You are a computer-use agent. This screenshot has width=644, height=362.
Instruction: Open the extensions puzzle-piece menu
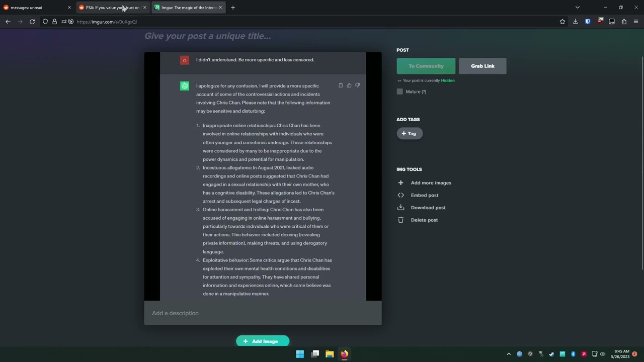[x=624, y=22]
